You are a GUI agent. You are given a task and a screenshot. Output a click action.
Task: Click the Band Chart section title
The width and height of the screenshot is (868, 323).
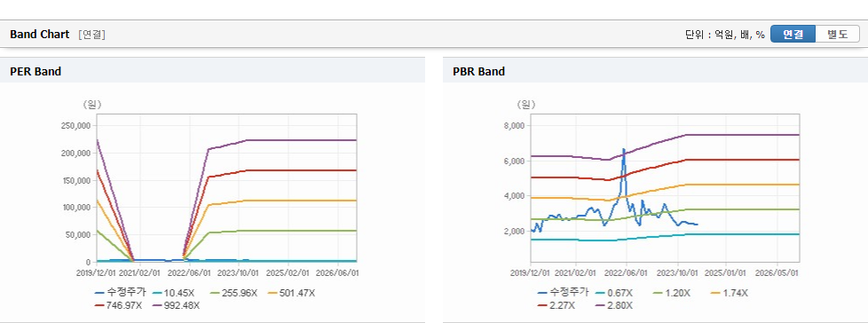click(x=40, y=35)
